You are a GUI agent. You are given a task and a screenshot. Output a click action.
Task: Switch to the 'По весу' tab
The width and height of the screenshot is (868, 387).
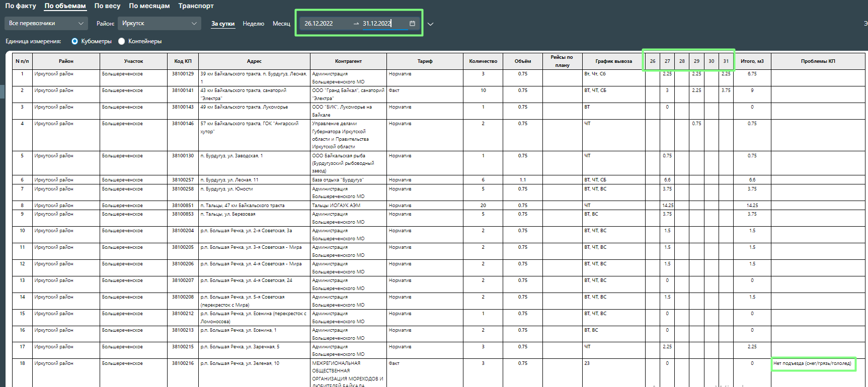(x=107, y=6)
